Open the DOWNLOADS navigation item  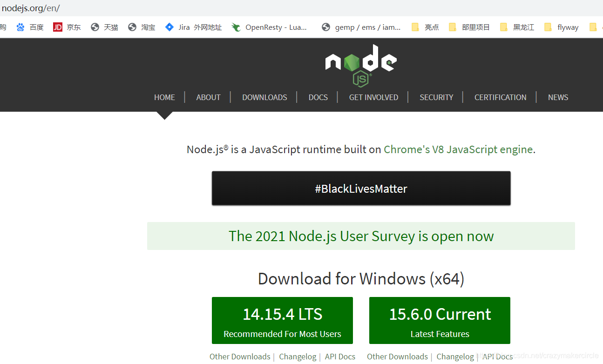coord(264,97)
